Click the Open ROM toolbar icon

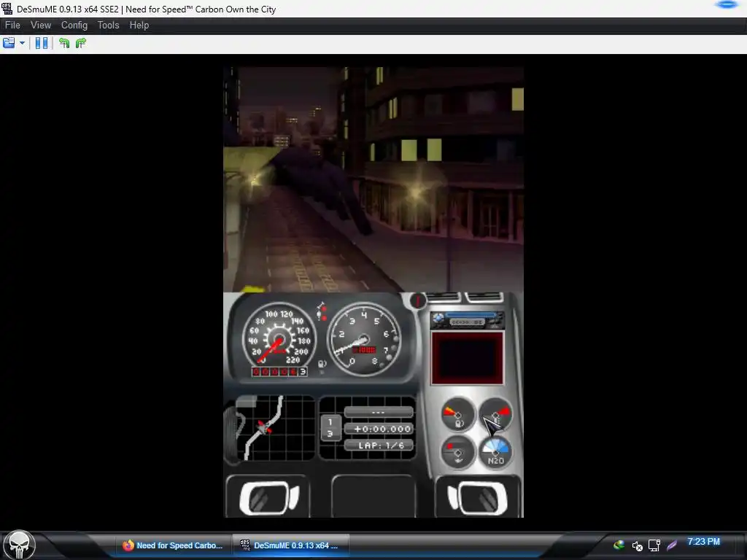[9, 43]
